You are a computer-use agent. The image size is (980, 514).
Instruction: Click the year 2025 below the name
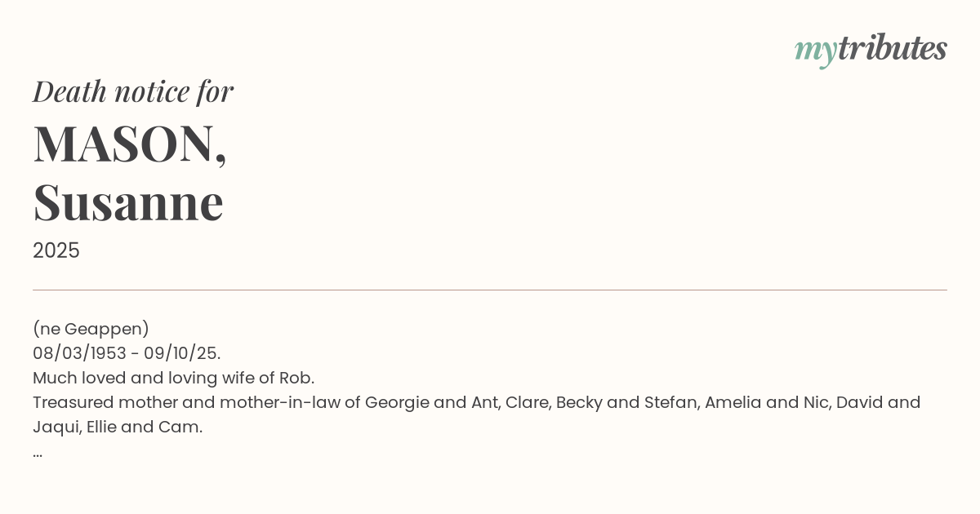(56, 250)
